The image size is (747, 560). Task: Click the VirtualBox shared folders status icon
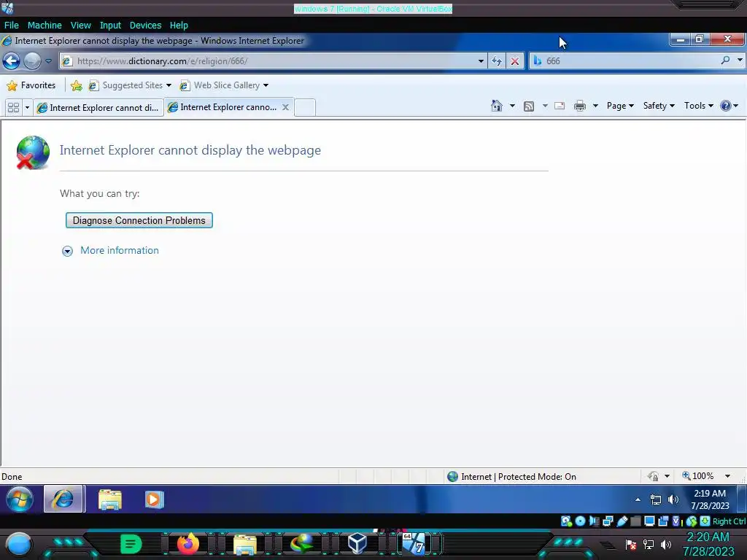(635, 521)
